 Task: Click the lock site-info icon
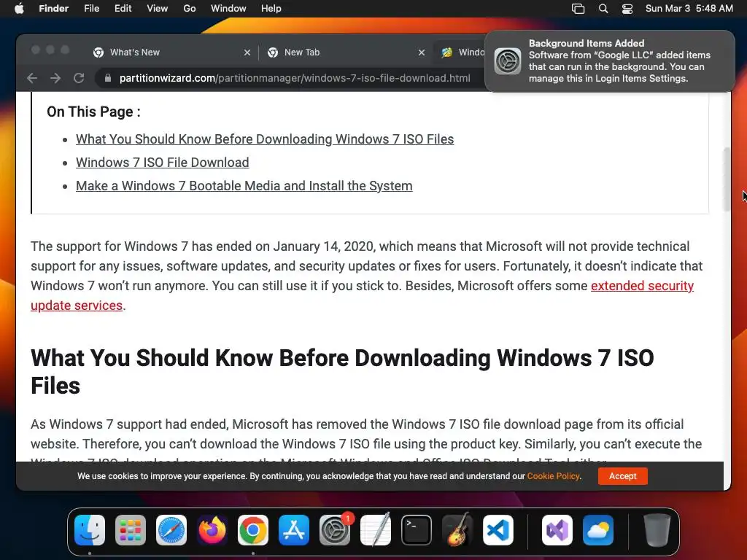pyautogui.click(x=108, y=78)
